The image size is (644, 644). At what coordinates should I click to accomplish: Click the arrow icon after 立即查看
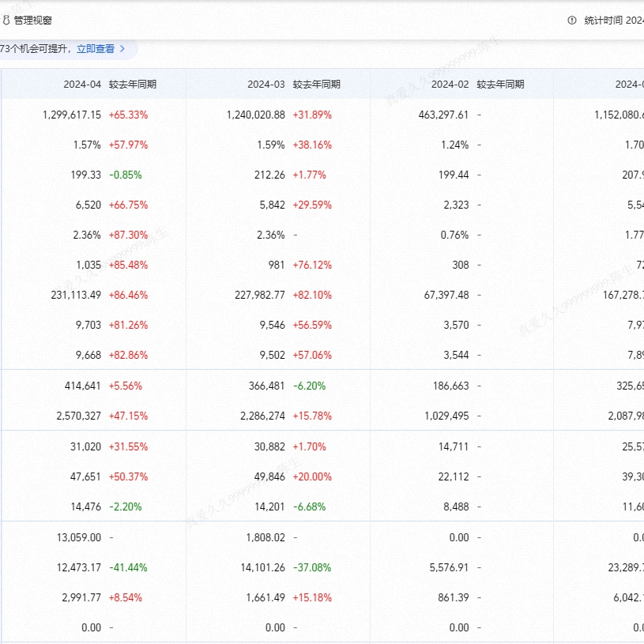coord(122,49)
